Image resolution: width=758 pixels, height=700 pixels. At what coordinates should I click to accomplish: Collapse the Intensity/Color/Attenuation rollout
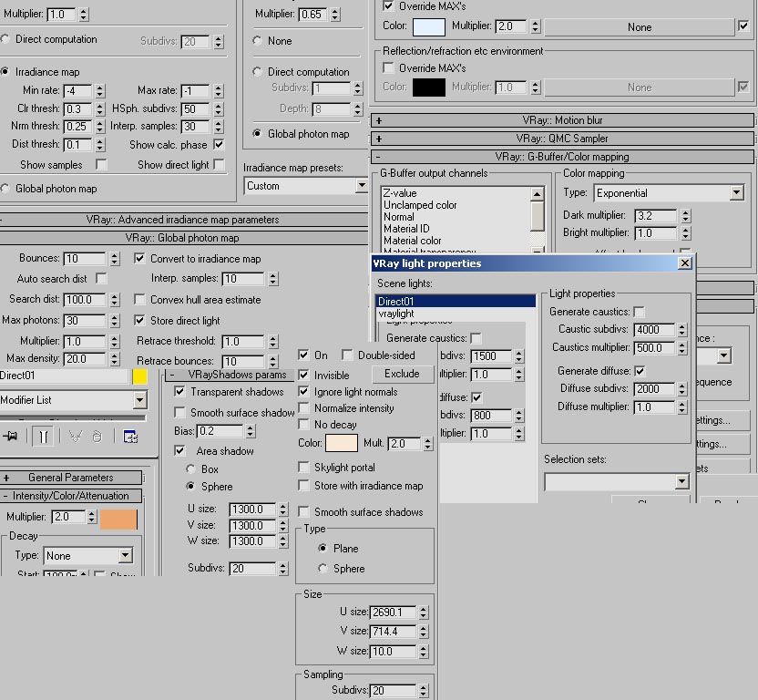pyautogui.click(x=71, y=496)
